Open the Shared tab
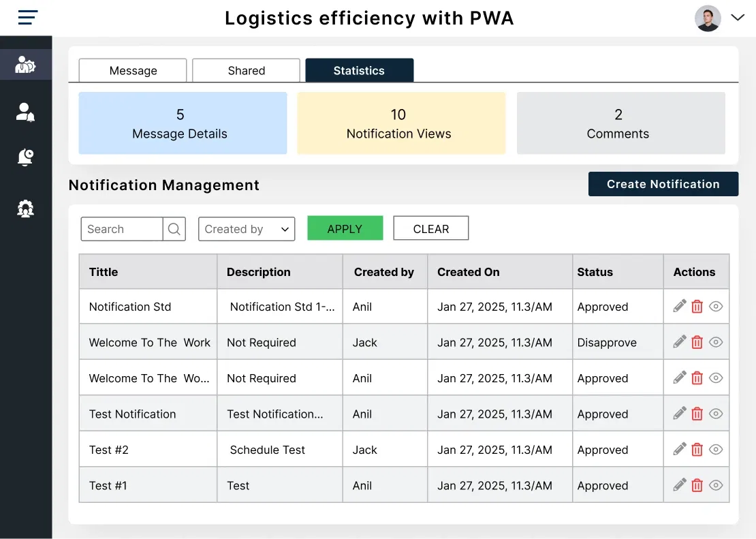 point(245,70)
